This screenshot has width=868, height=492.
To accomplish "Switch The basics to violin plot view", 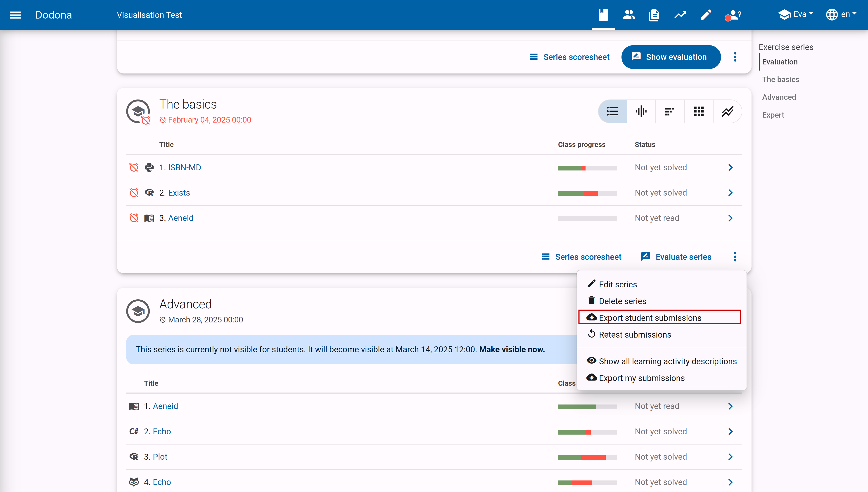I will pos(641,111).
